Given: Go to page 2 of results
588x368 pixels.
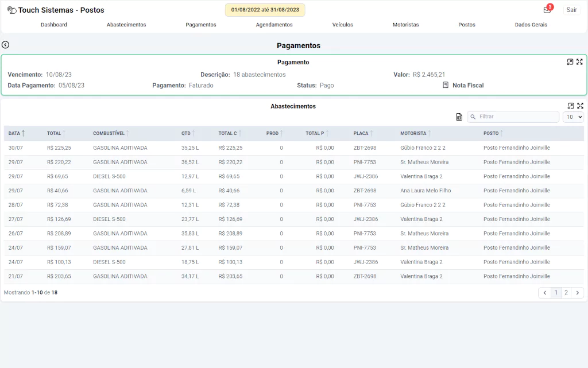Looking at the screenshot, I should coord(566,293).
